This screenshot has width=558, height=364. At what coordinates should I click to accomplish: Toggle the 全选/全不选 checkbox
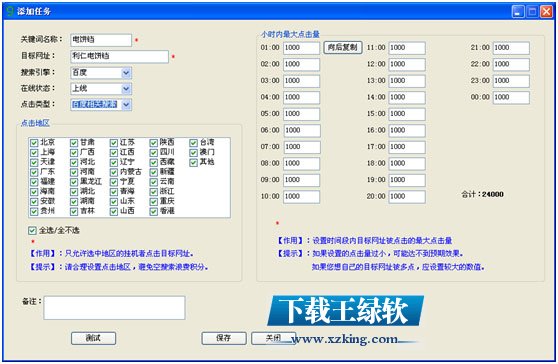pyautogui.click(x=32, y=231)
